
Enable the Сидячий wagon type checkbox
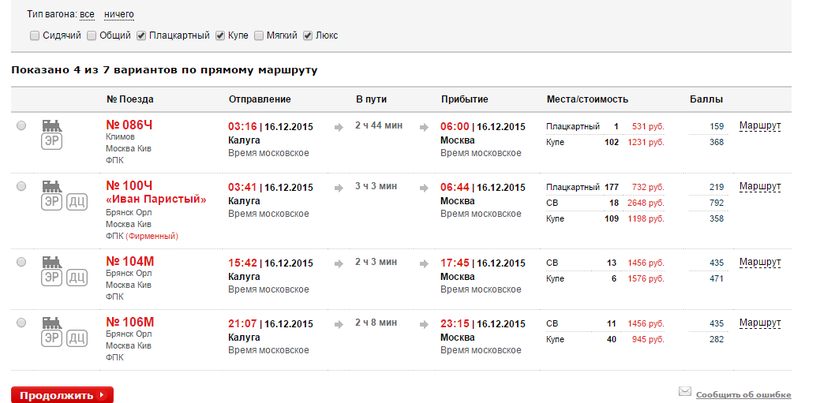(35, 36)
